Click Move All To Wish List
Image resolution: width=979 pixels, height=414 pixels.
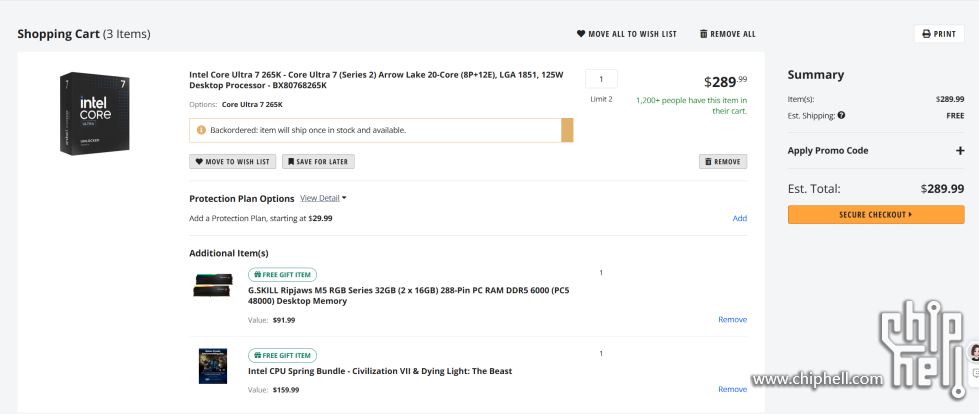click(x=626, y=34)
